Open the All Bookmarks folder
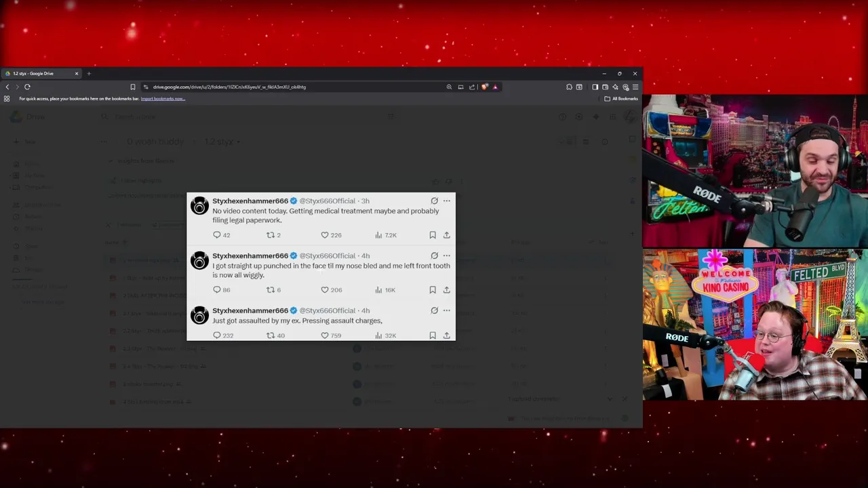 tap(621, 99)
